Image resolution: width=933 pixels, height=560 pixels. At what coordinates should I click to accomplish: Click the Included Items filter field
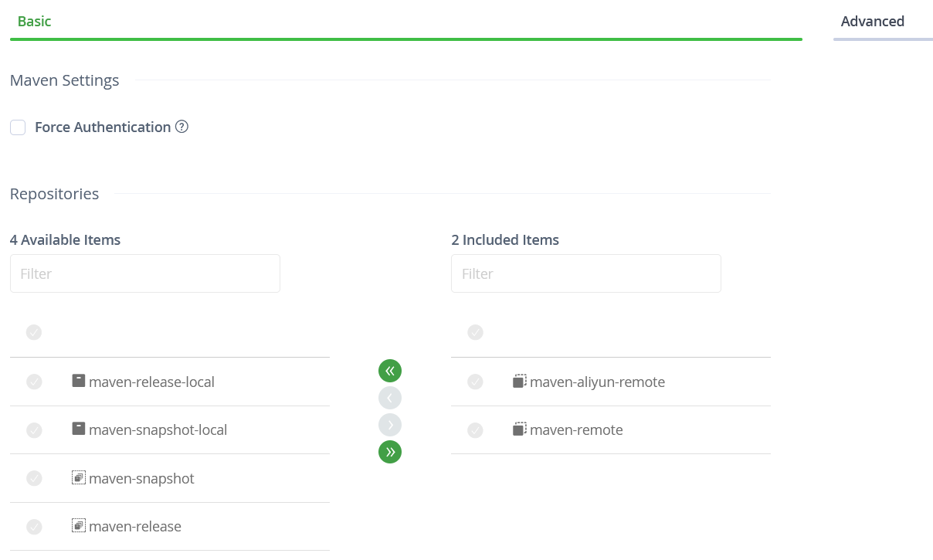coord(586,273)
